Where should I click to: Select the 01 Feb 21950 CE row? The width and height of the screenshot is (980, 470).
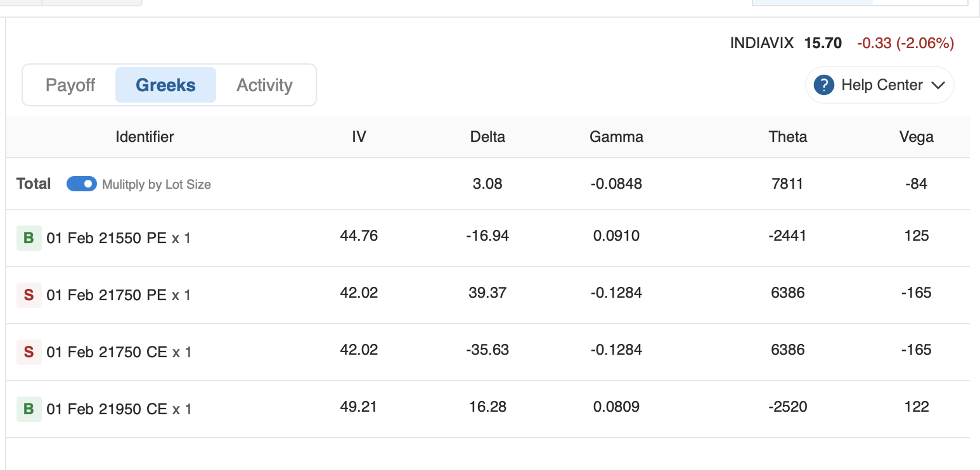click(x=119, y=409)
